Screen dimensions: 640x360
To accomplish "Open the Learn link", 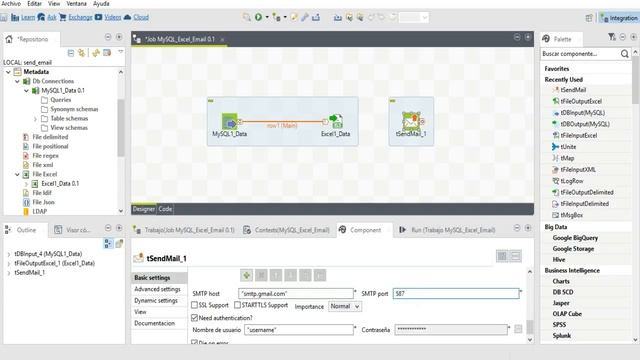I will coord(28,17).
